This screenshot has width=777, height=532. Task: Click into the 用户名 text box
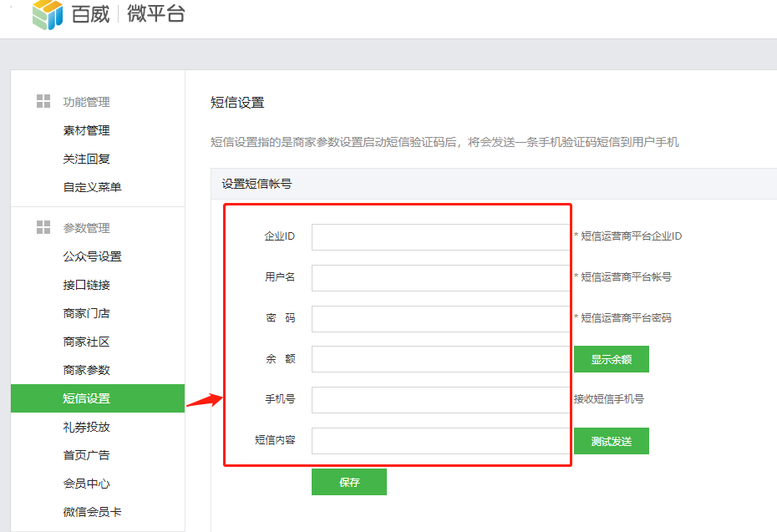(x=440, y=278)
